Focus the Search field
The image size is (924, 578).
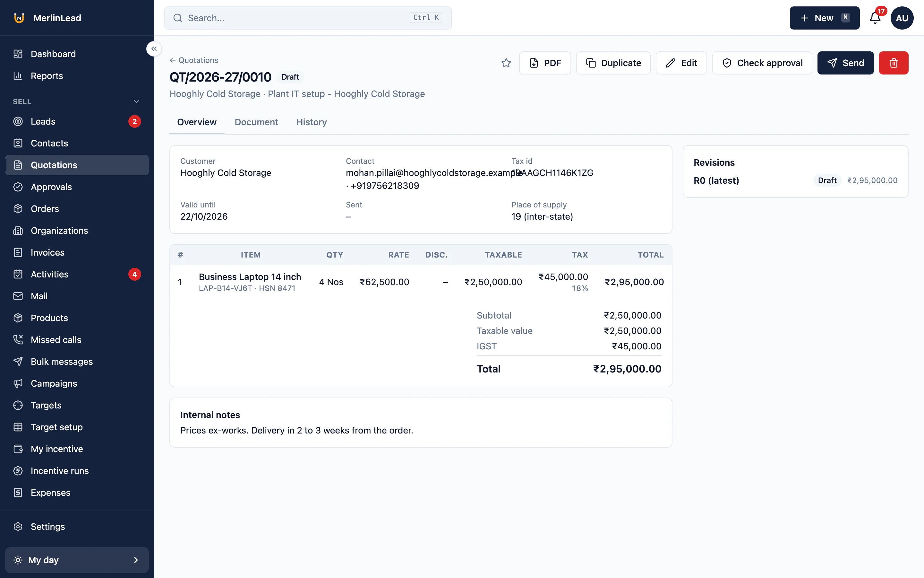[x=308, y=18]
